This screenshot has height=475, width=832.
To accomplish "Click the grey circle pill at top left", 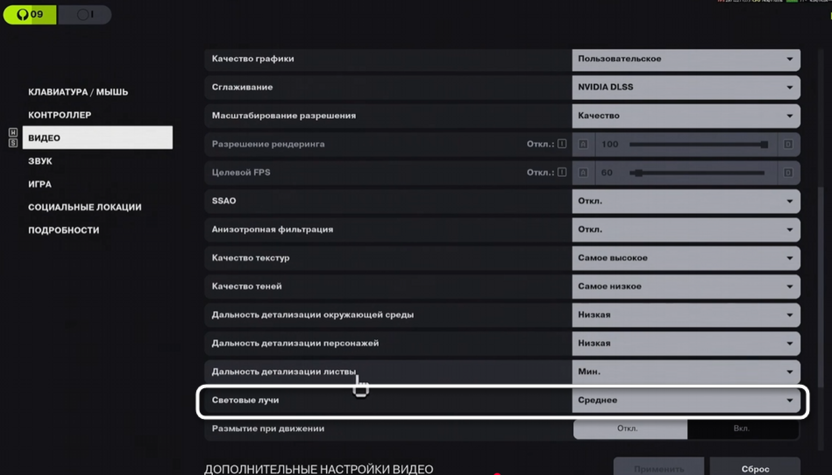I will coord(85,15).
